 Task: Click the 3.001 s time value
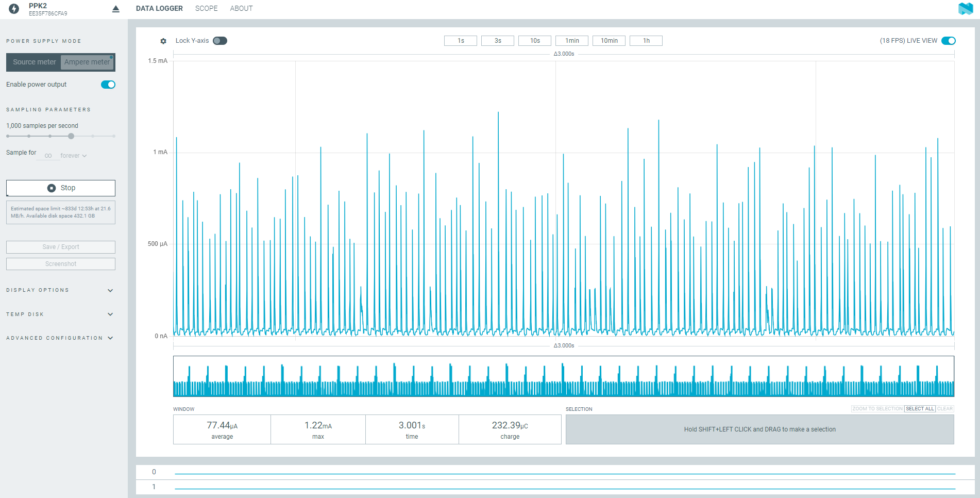coord(412,425)
